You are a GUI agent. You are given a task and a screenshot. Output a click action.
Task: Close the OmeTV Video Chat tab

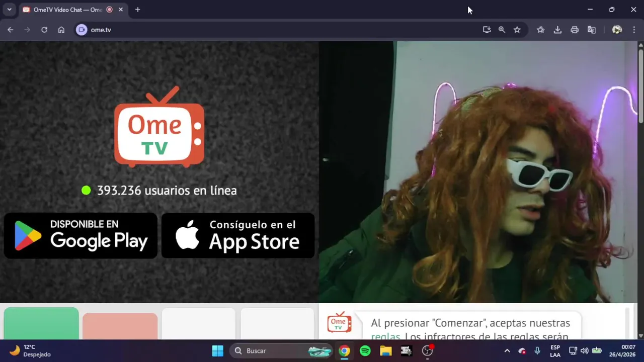tap(121, 10)
